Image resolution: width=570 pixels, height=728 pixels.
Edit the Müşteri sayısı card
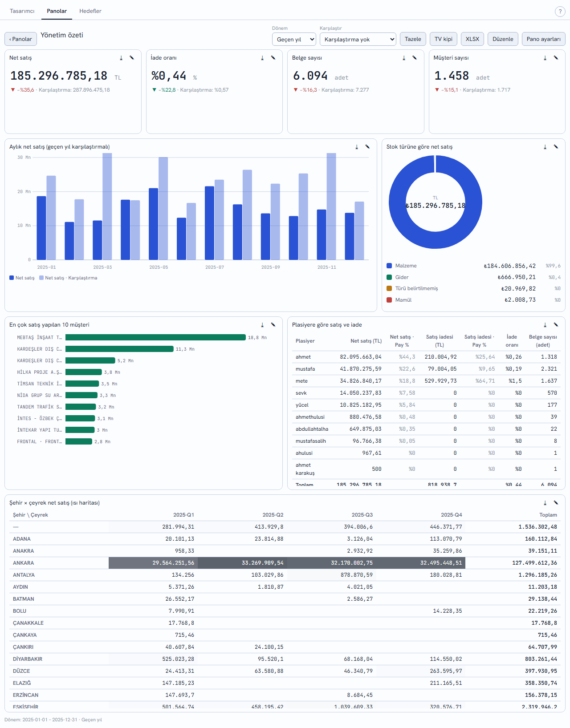556,58
